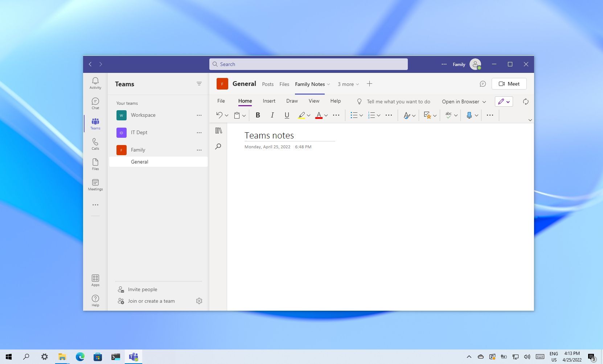Image resolution: width=603 pixels, height=364 pixels.
Task: Open the Posts tab of General channel
Action: 268,84
